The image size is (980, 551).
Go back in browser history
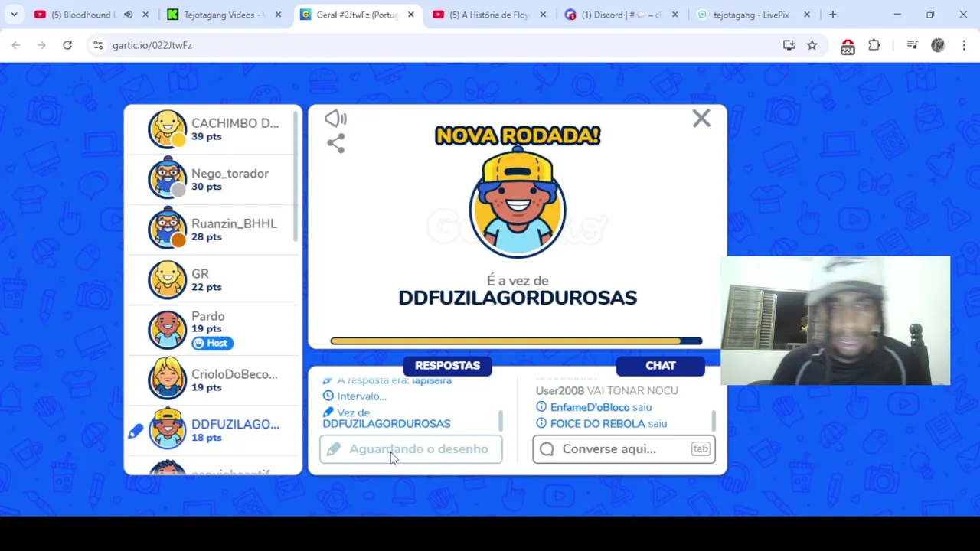pyautogui.click(x=16, y=45)
